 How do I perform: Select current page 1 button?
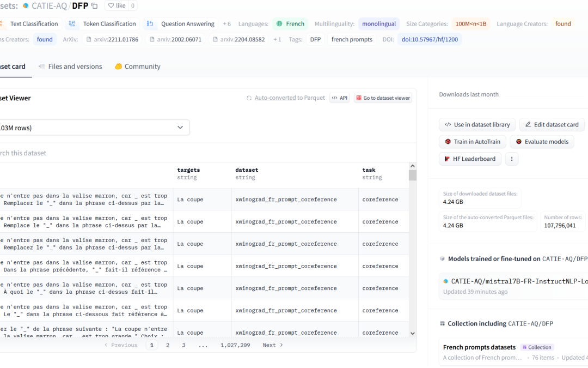pyautogui.click(x=152, y=345)
